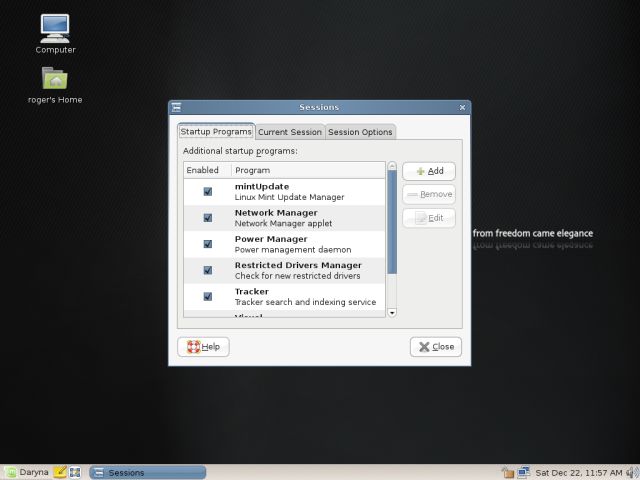Click the update manager tray icon
The height and width of the screenshot is (480, 640).
[x=508, y=473]
